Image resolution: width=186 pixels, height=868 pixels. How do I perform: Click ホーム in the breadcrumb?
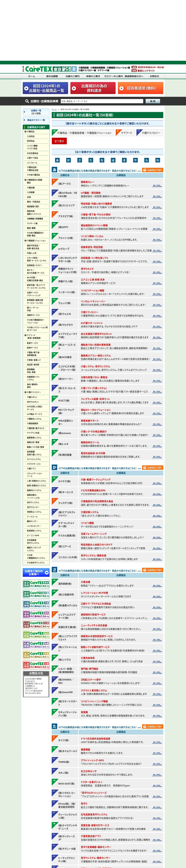(x=54, y=110)
